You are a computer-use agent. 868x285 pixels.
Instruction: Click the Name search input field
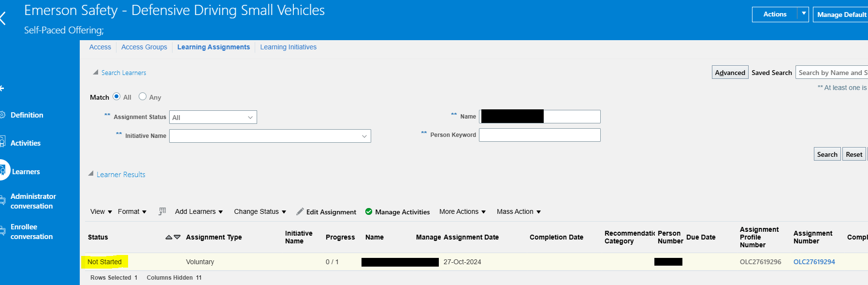(540, 117)
